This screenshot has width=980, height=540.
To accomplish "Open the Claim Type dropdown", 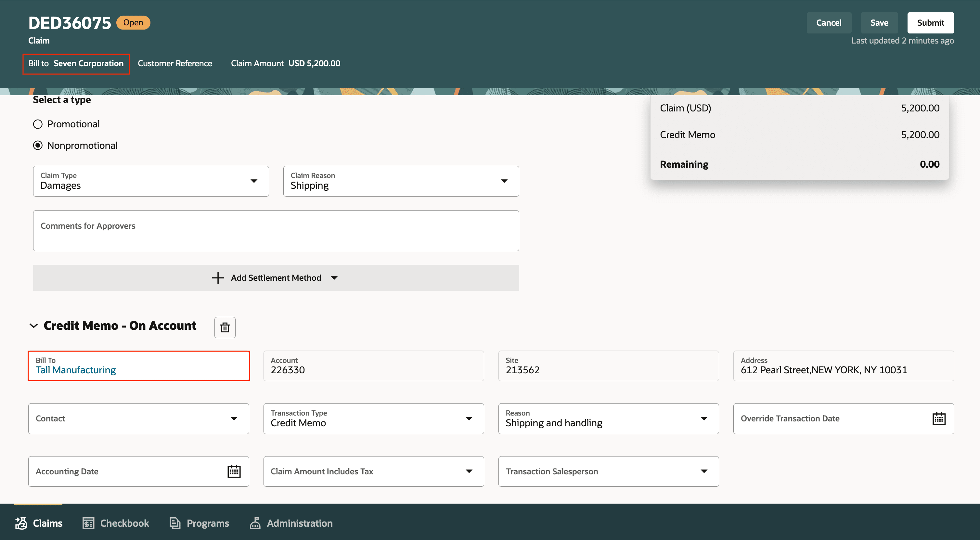I will pyautogui.click(x=254, y=181).
